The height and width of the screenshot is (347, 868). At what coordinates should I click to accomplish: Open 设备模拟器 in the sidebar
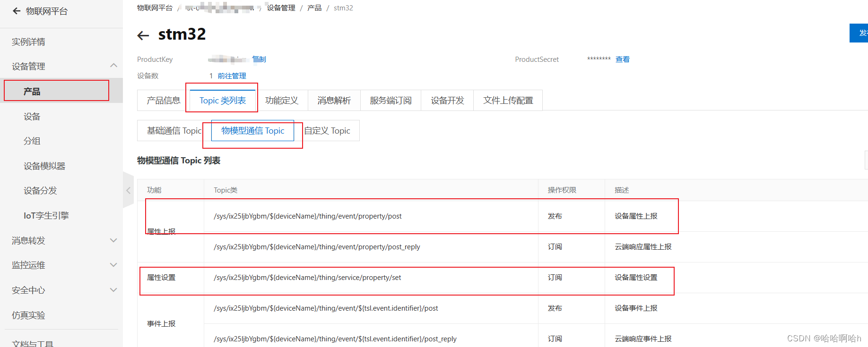[44, 166]
